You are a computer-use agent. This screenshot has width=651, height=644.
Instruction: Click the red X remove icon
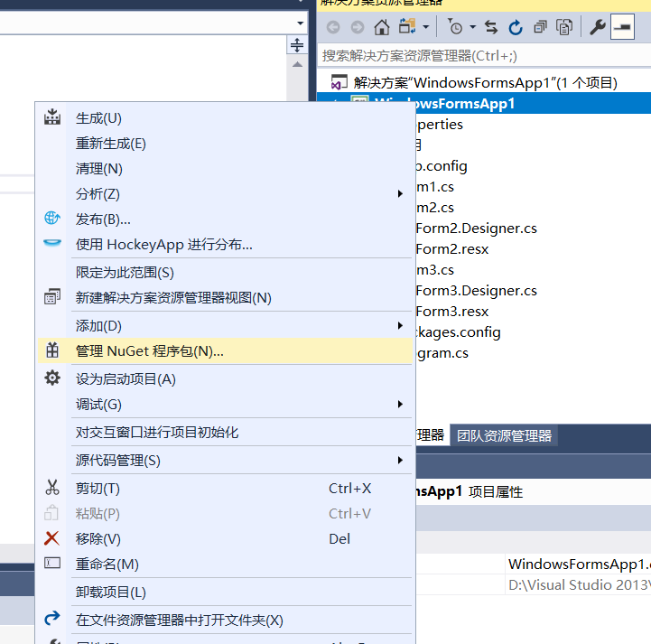click(51, 538)
